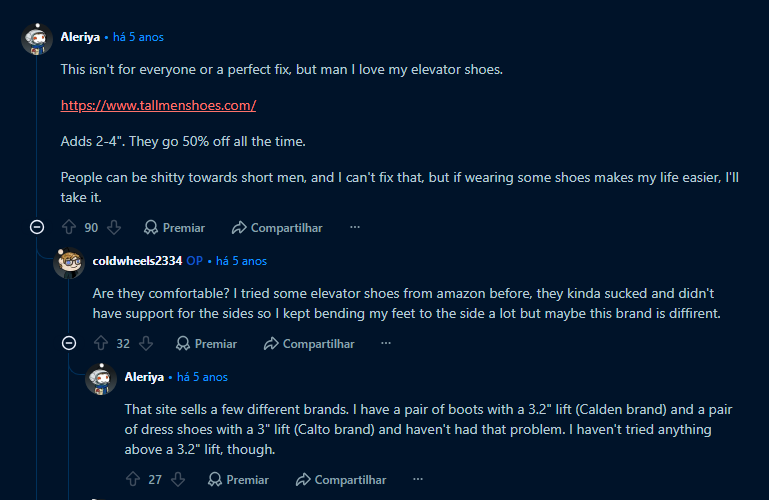769x500 pixels.
Task: Open the tallmenshoes.com link
Action: point(159,105)
